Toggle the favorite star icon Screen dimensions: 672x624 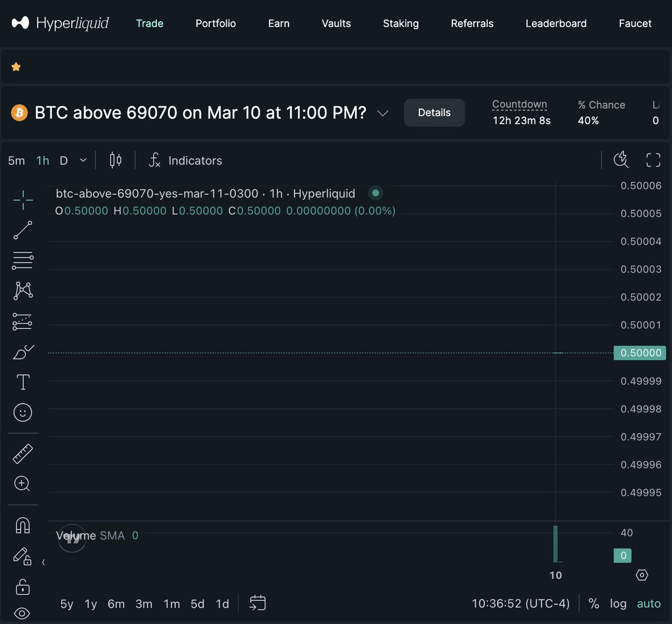click(x=16, y=67)
